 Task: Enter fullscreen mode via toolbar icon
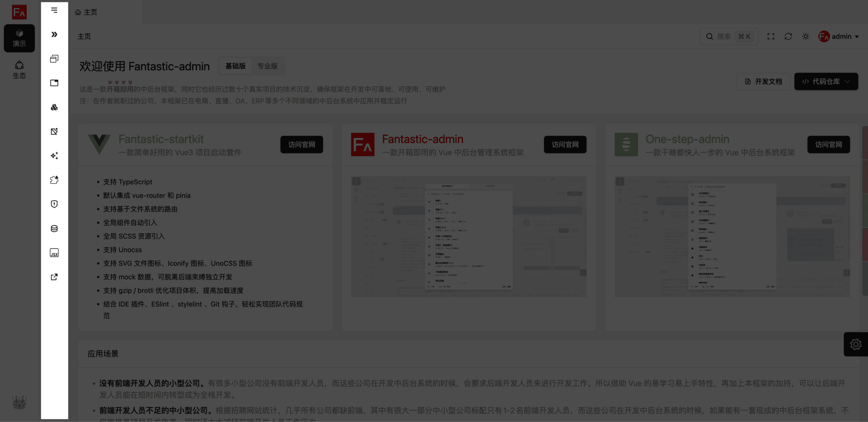pyautogui.click(x=771, y=36)
